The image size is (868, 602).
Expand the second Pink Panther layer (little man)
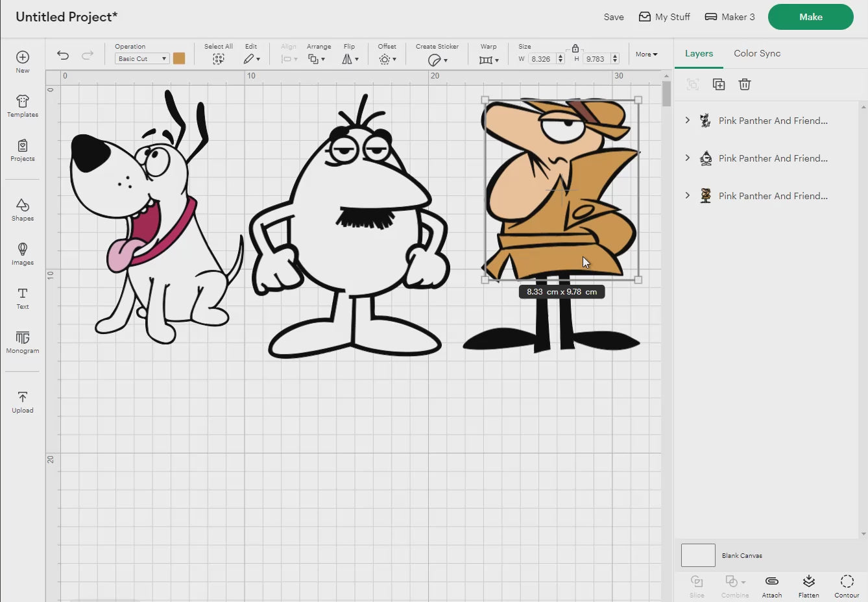pyautogui.click(x=688, y=158)
